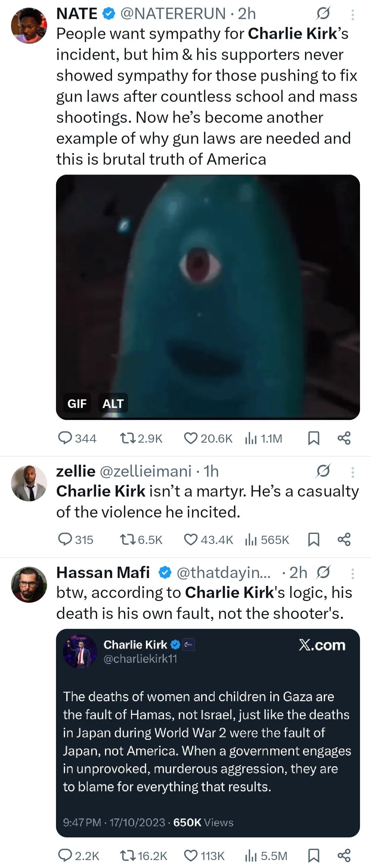Viewport: 371px width, 868px height.
Task: View ALT text of the GIF
Action: click(113, 403)
